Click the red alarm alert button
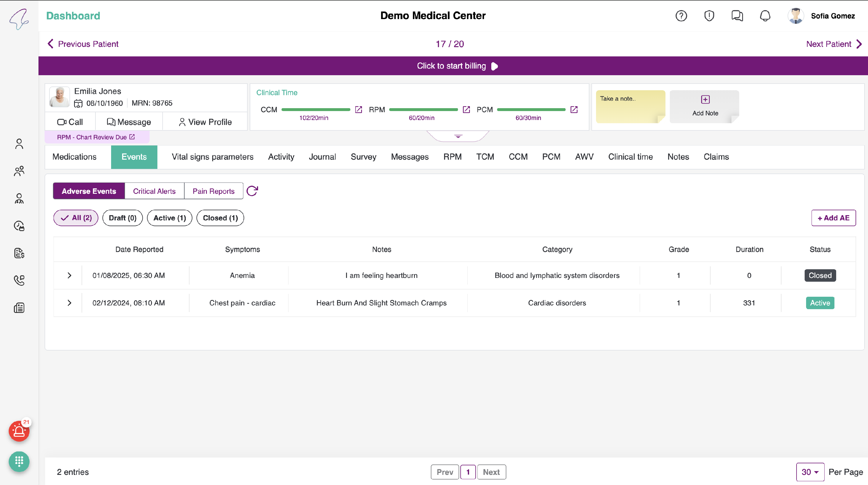The height and width of the screenshot is (485, 868). coord(19,431)
